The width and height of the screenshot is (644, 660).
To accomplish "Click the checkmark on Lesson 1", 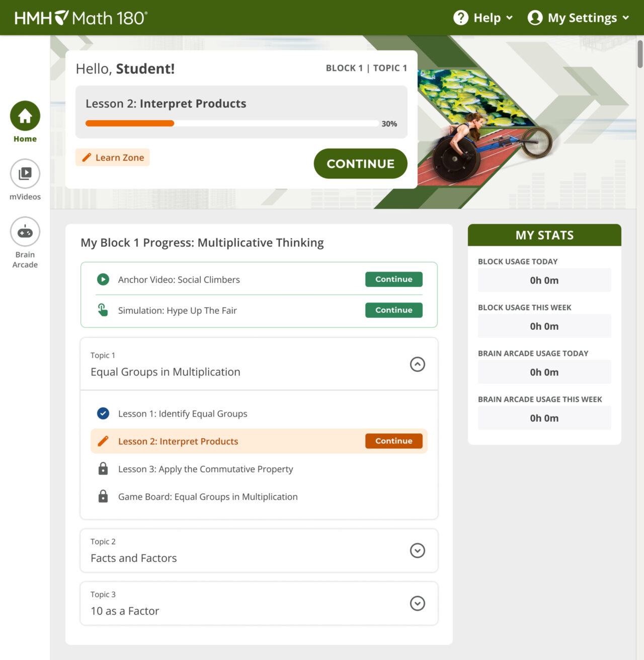I will (x=103, y=413).
